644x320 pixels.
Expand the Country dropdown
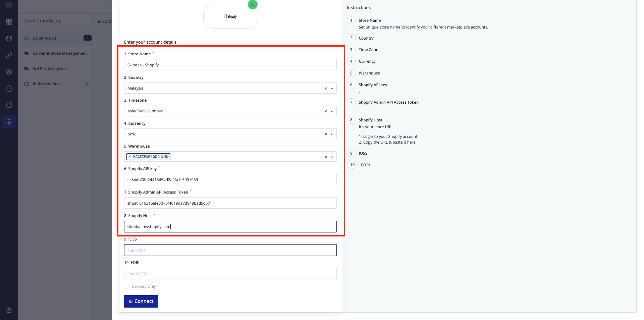tap(332, 89)
